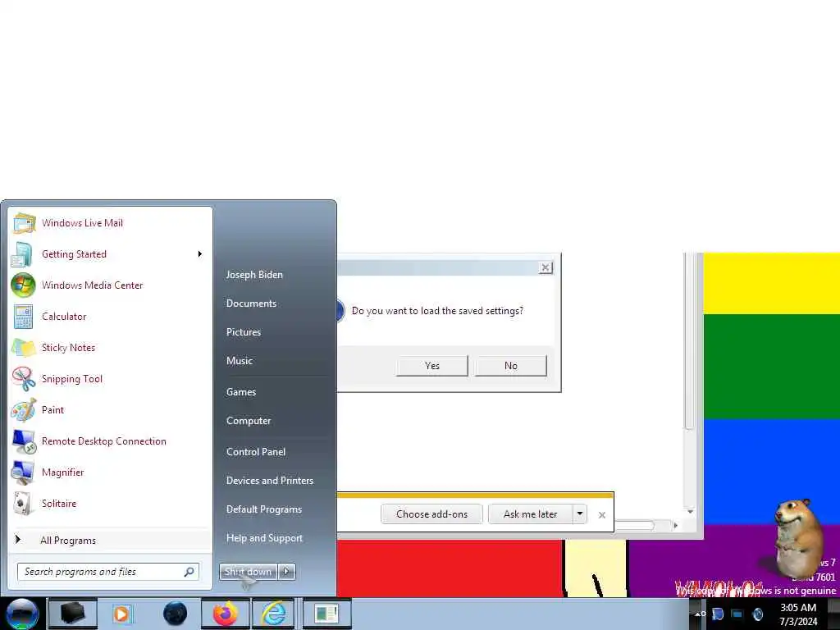Open the Paint palette icon
The height and width of the screenshot is (630, 840).
pos(24,410)
